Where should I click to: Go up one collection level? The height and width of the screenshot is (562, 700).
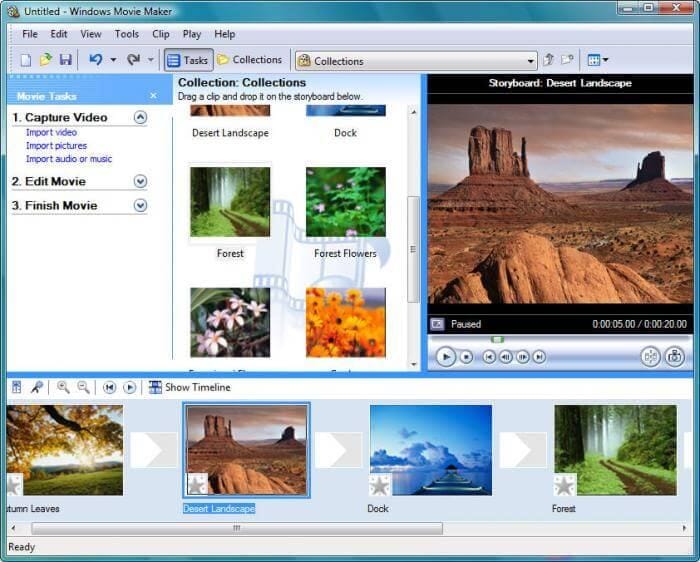549,60
